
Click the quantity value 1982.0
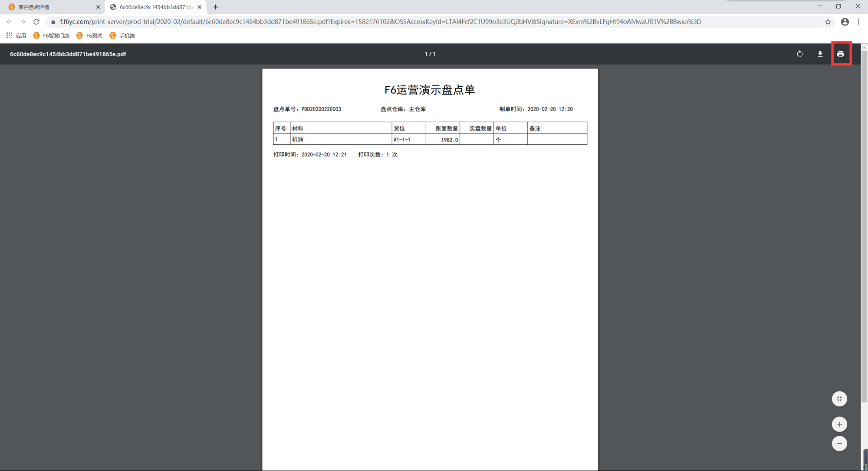click(450, 140)
